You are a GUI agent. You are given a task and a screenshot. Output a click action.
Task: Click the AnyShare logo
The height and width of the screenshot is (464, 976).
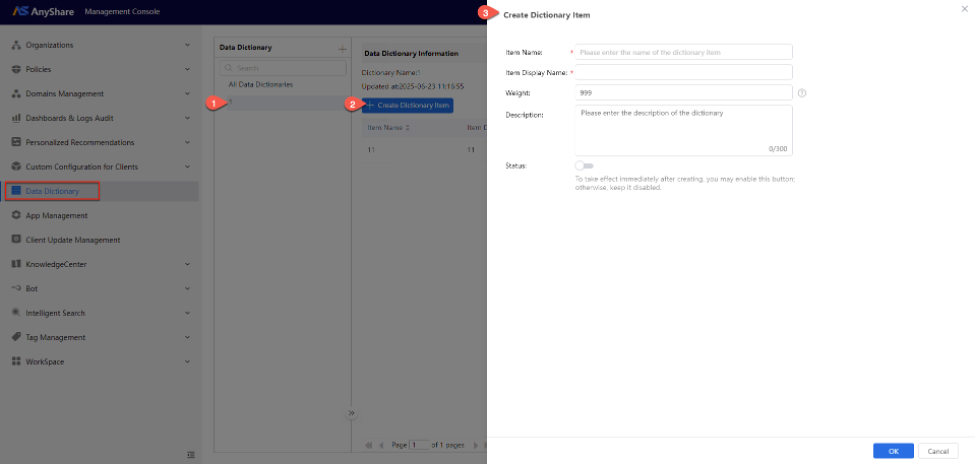(x=44, y=12)
